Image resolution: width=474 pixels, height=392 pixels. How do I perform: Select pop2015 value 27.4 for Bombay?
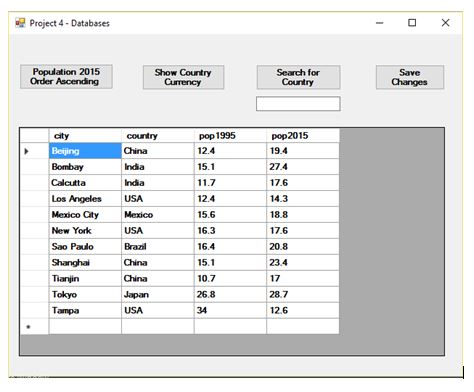[x=303, y=167]
